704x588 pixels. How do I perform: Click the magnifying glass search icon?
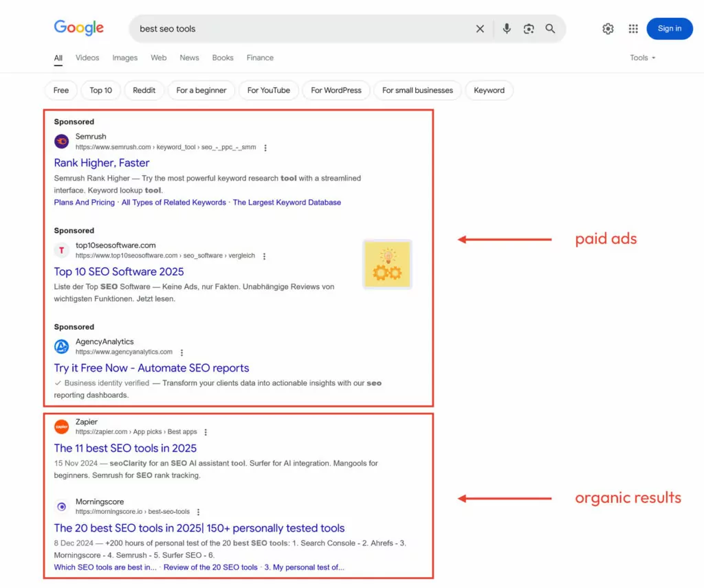click(x=550, y=29)
